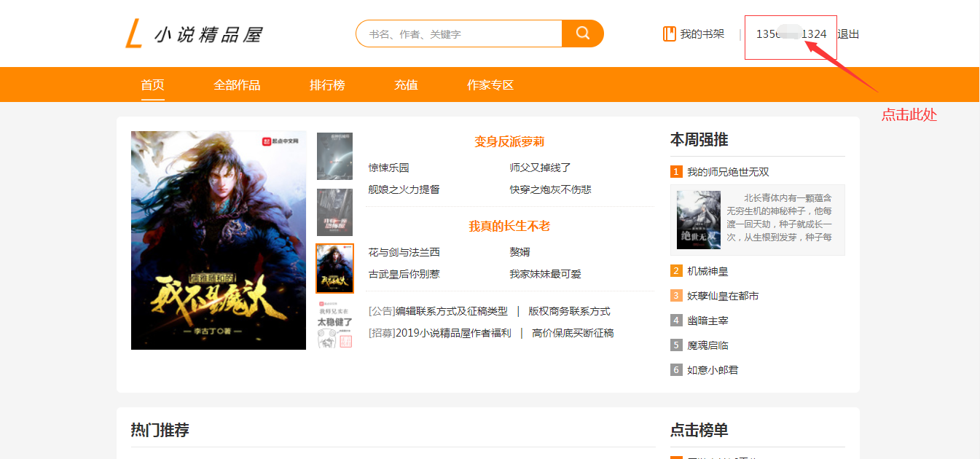The height and width of the screenshot is (459, 980).
Task: Click the logged-in phone number account
Action: [x=791, y=34]
